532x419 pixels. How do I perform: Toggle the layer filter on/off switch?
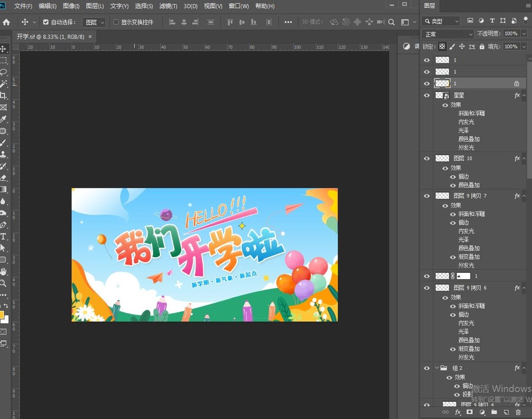[525, 20]
